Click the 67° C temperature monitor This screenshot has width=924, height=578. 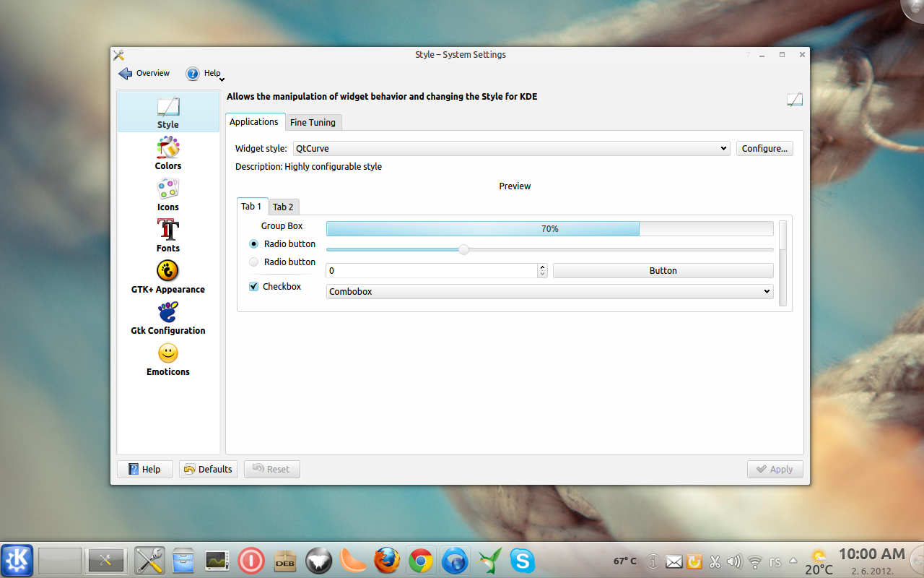tap(625, 561)
